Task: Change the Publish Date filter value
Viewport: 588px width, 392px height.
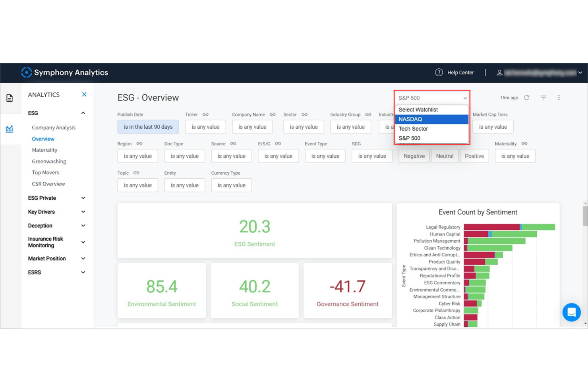Action: click(148, 127)
